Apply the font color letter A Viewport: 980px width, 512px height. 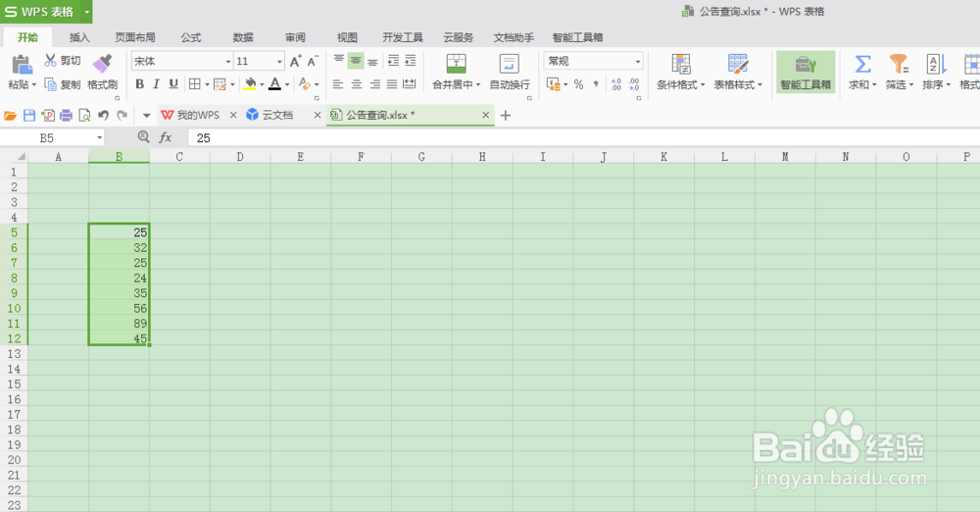275,84
